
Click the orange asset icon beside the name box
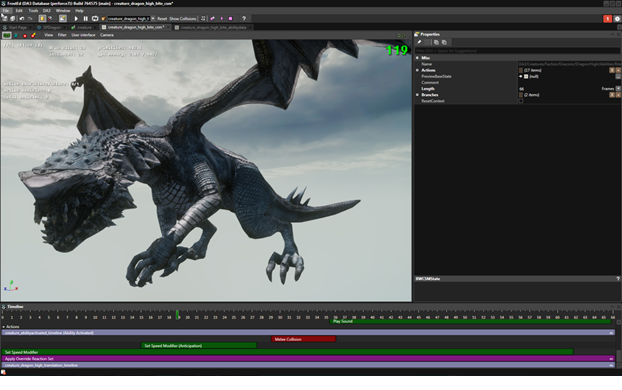point(104,19)
